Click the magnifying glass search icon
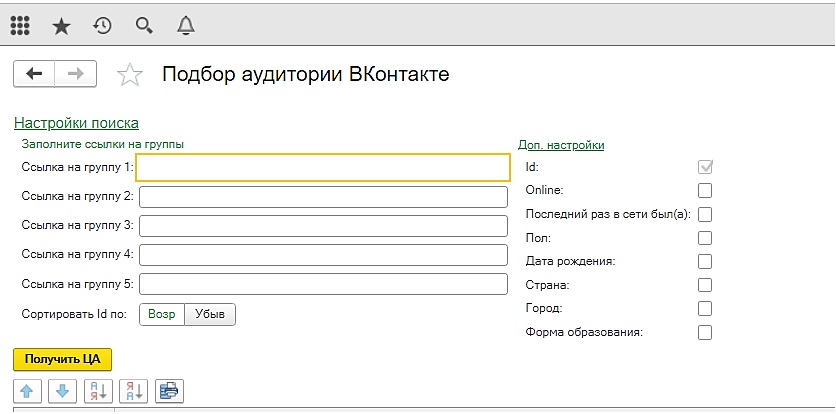The height and width of the screenshot is (414, 836). point(144,26)
